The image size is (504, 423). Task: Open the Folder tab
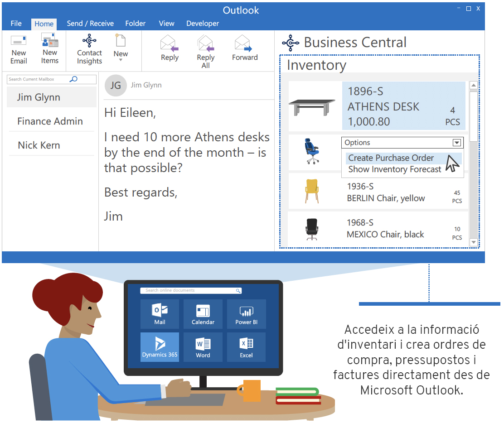[x=136, y=24]
